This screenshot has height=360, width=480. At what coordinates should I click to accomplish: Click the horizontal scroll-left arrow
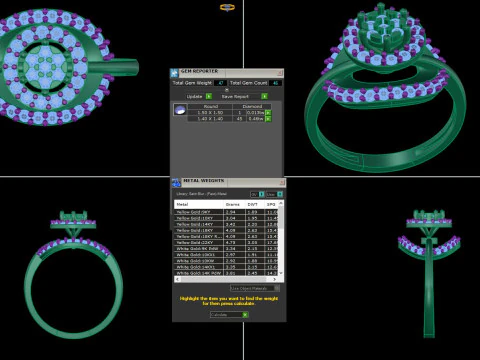[x=177, y=279]
